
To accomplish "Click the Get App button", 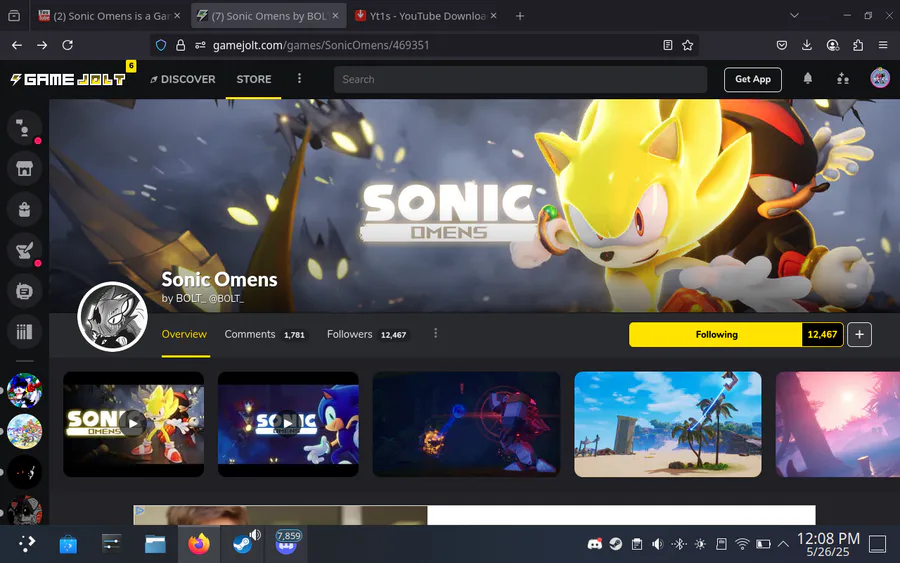I will (752, 79).
